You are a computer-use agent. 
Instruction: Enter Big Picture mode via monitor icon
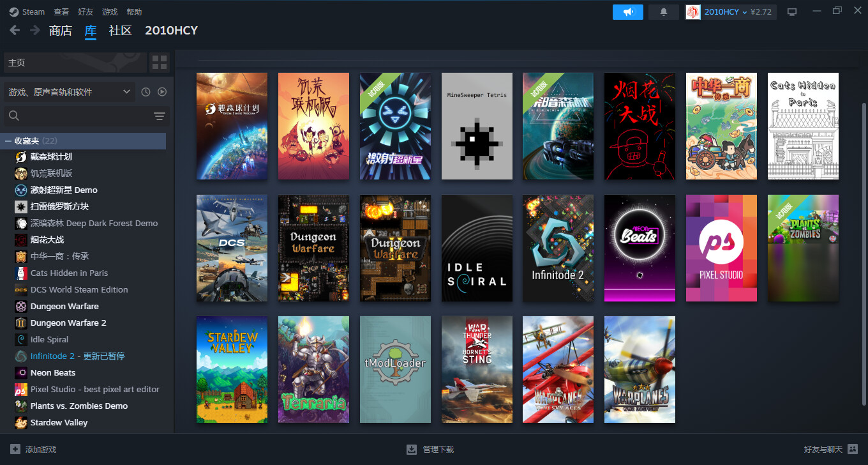coord(792,12)
